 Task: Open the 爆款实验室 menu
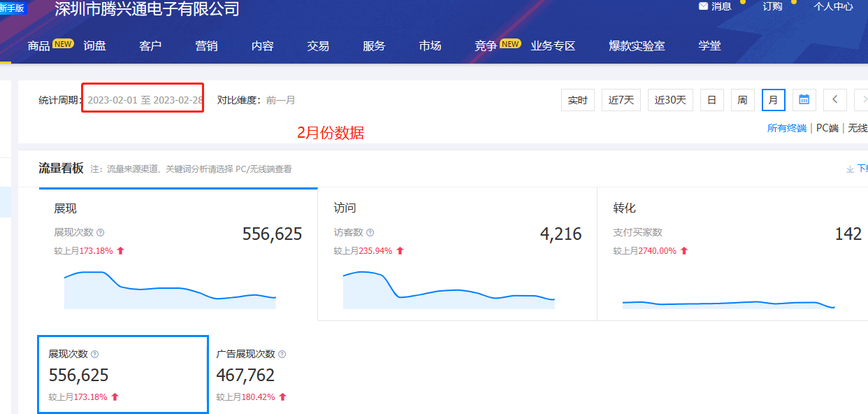coord(637,46)
